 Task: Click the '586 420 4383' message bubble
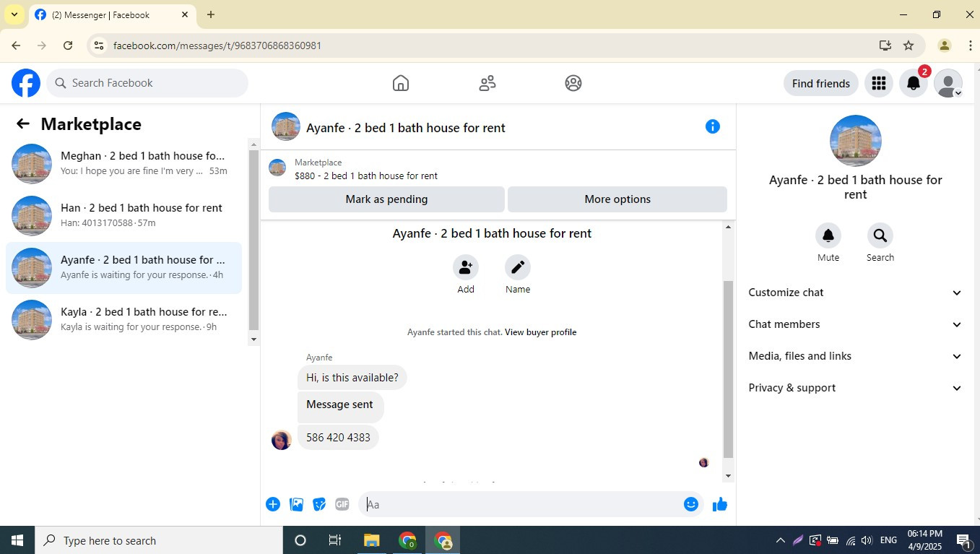(338, 437)
